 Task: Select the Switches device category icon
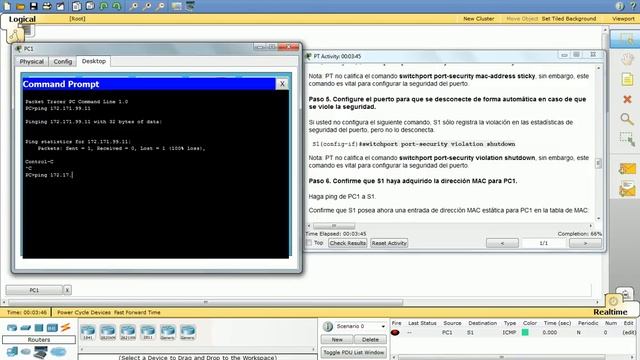point(25,328)
